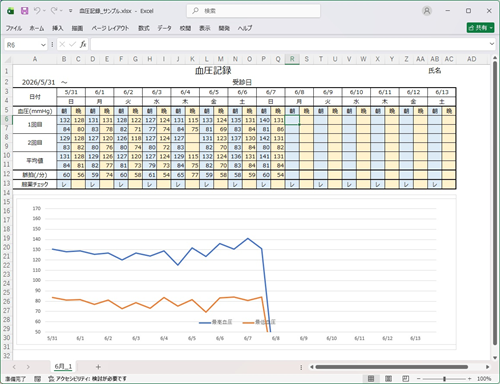This screenshot has width=500, height=384.
Task: Open the Redo history dropdown arrow
Action: (61, 11)
